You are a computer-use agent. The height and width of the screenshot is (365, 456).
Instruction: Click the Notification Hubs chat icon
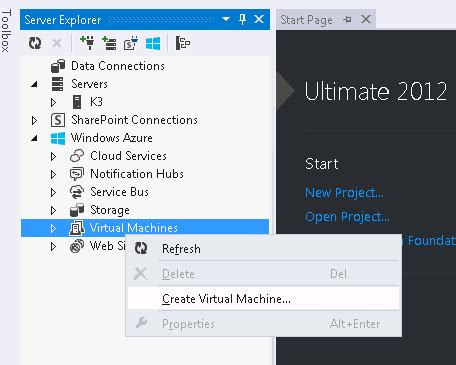click(77, 174)
